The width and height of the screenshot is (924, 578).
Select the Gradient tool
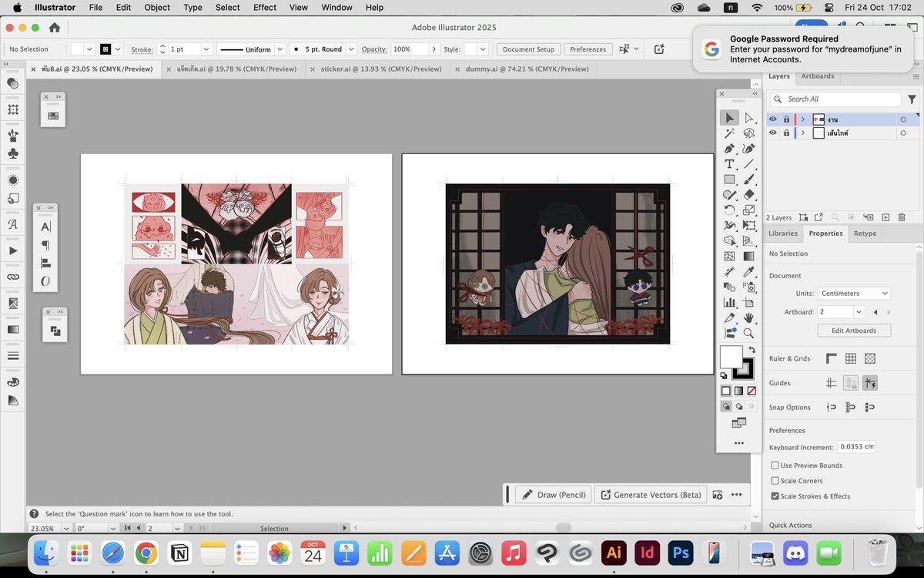pyautogui.click(x=748, y=257)
